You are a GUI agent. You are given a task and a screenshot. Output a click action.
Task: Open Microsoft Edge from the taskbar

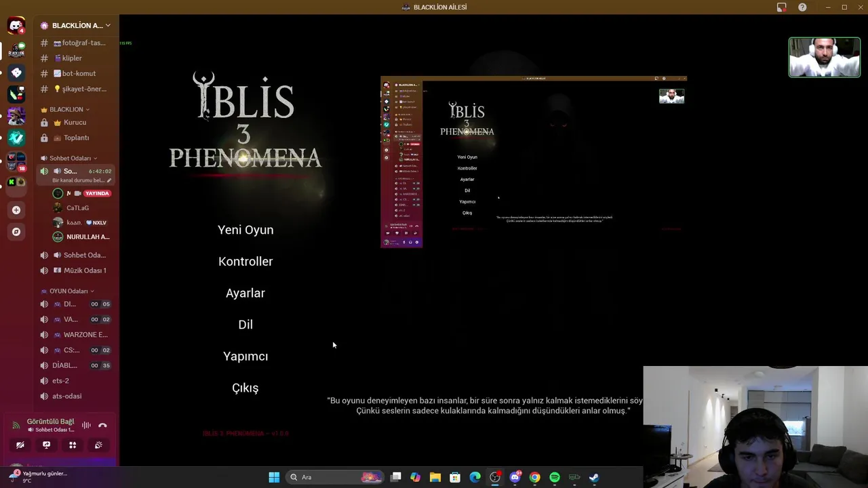tap(475, 477)
